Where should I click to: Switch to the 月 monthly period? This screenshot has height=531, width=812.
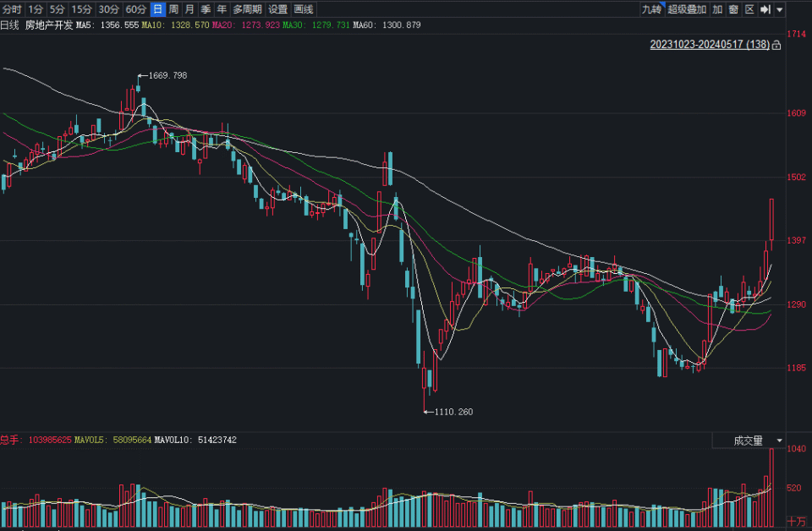click(190, 9)
